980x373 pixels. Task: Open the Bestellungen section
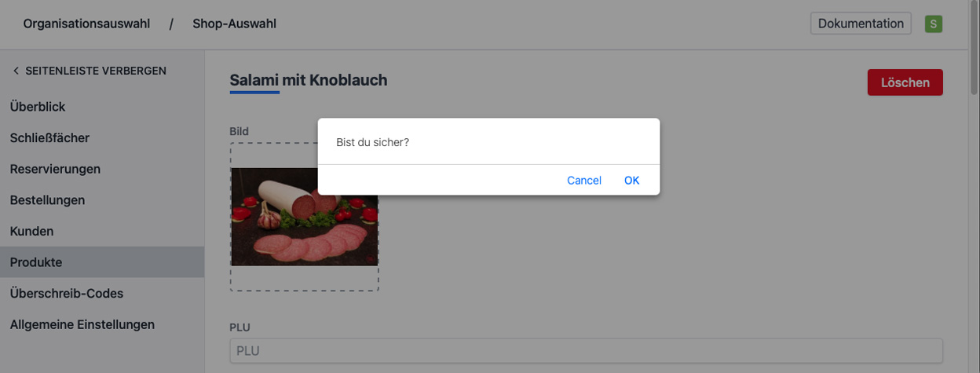(x=47, y=200)
